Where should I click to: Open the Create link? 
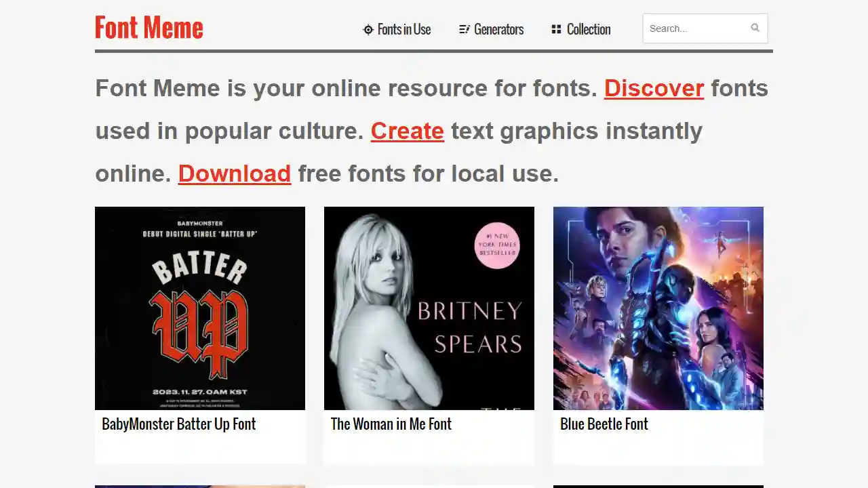pyautogui.click(x=407, y=131)
